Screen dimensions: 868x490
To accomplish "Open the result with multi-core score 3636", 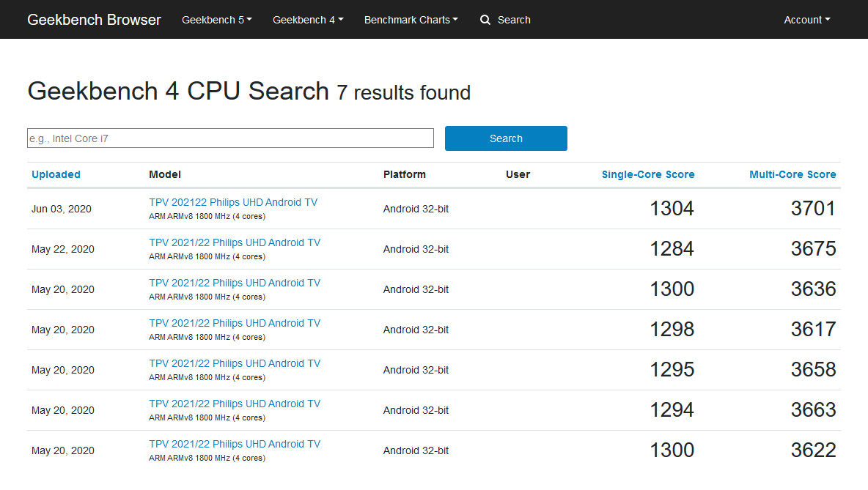I will 235,283.
